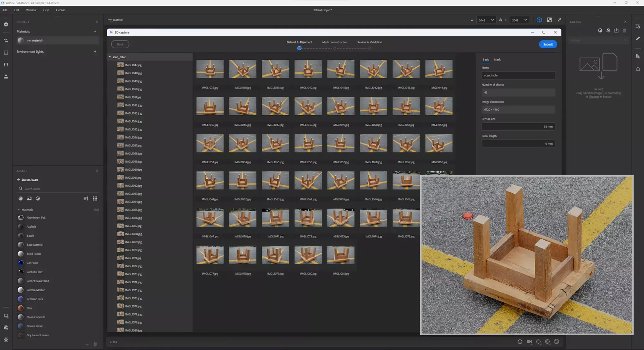Toggle width-height lock icon
The width and height of the screenshot is (644, 350).
(x=500, y=20)
